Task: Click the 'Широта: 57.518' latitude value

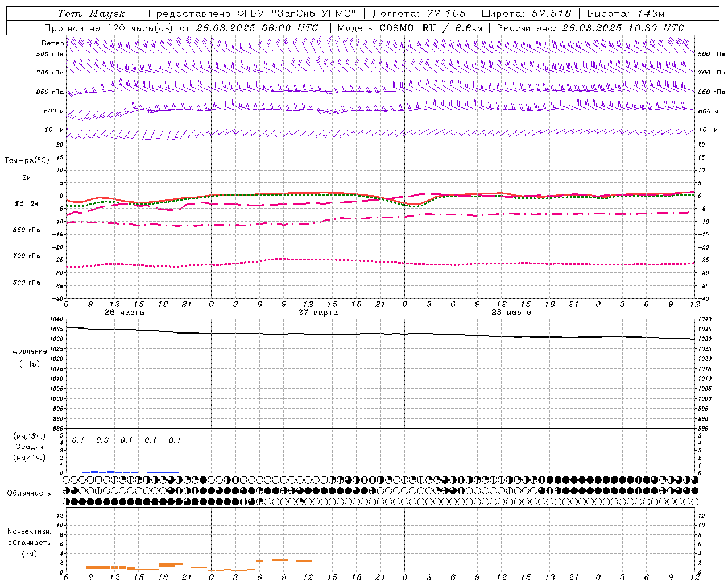Action: tap(526, 14)
